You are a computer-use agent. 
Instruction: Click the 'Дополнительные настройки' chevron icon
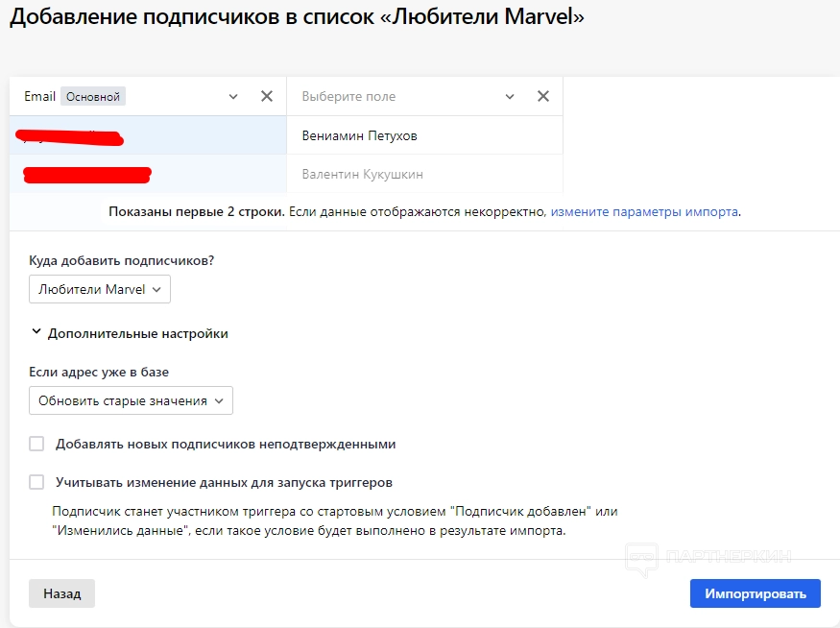click(x=36, y=332)
